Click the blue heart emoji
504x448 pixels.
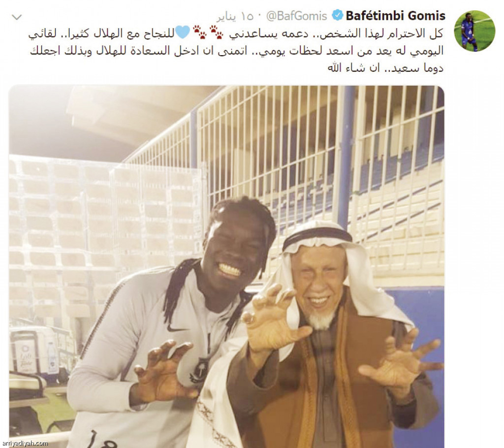click(183, 32)
